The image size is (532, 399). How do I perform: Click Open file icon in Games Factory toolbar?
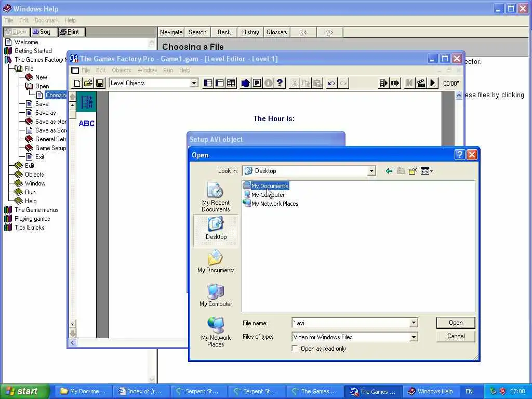tap(88, 83)
